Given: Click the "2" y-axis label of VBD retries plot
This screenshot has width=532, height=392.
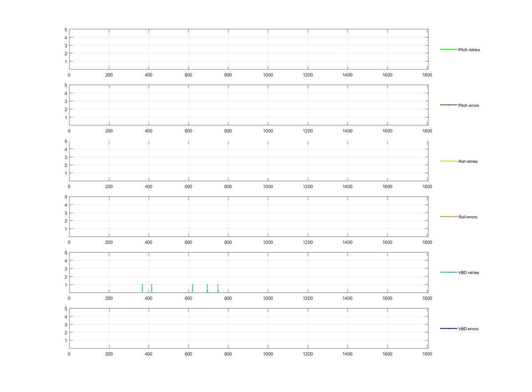Looking at the screenshot, I should (66, 277).
